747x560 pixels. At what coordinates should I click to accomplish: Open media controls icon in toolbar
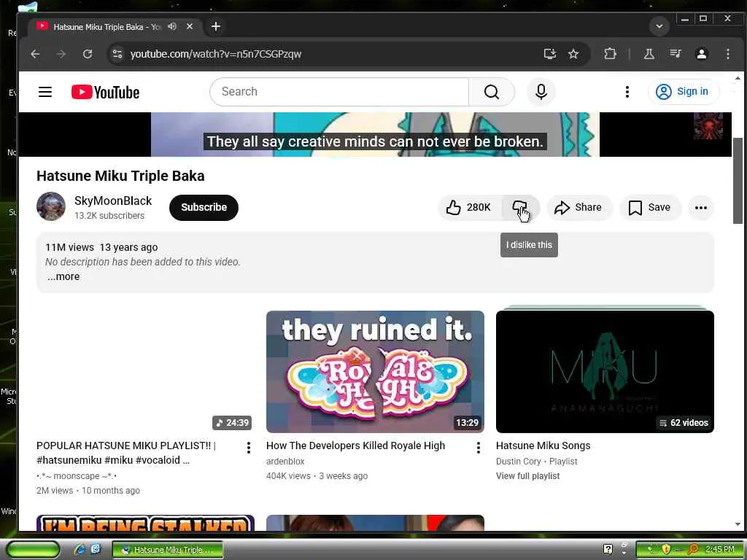(675, 54)
